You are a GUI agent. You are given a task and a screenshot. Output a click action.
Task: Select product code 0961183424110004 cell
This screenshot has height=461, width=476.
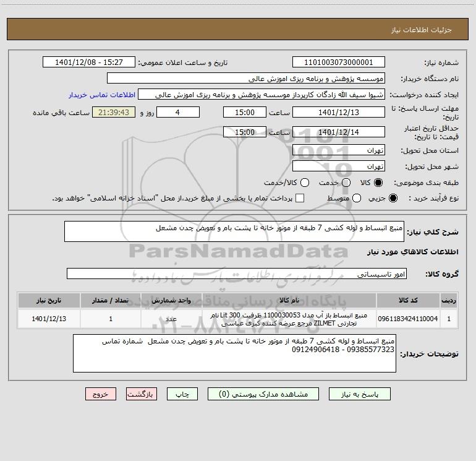[408, 319]
